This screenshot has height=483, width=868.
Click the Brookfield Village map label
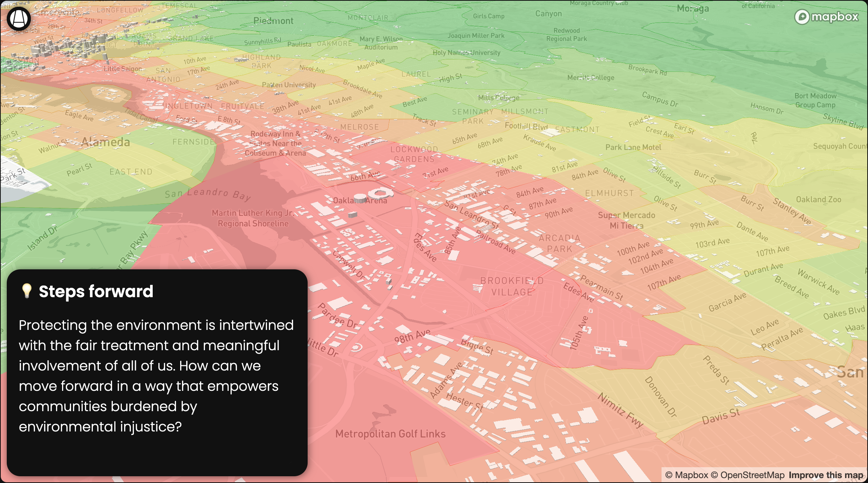point(512,286)
